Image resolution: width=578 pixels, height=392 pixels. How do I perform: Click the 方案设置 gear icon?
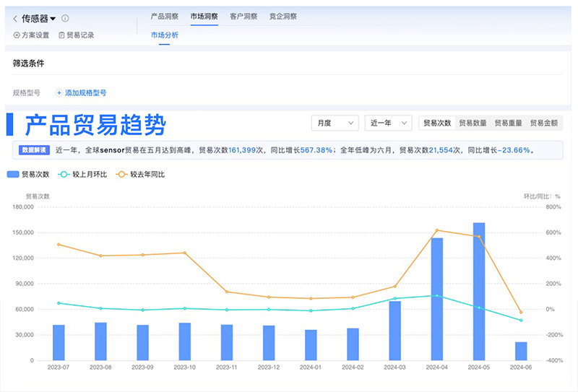click(17, 35)
